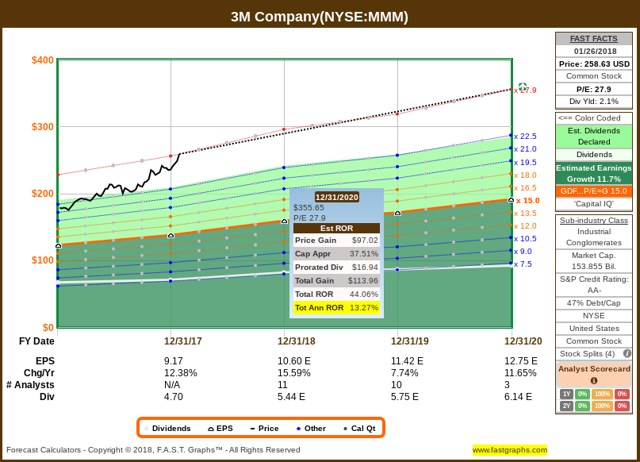Click the 3M Company(NYSE:MMM) title

(319, 17)
